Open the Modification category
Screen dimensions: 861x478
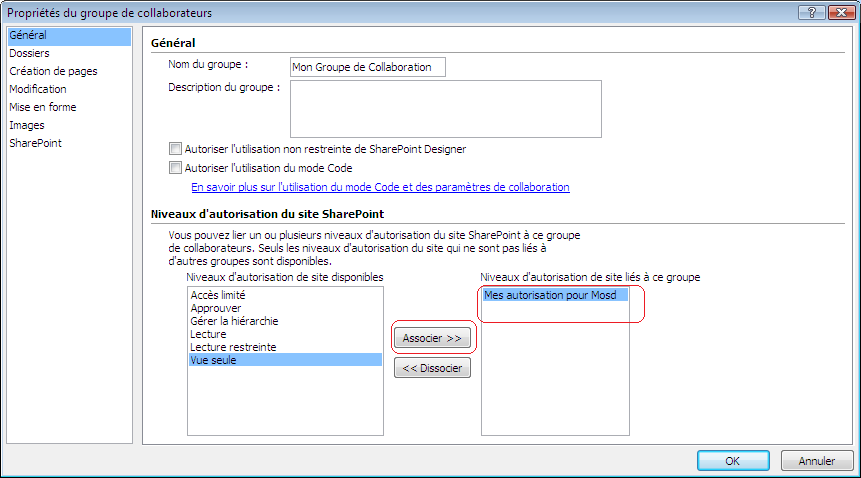(38, 90)
